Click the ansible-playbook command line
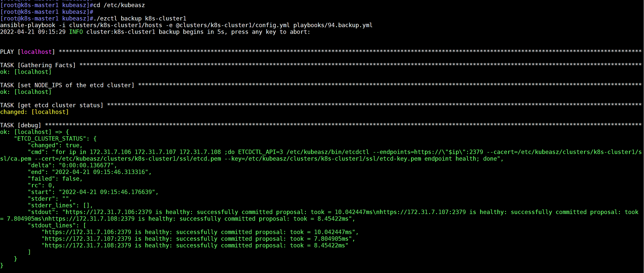This screenshot has width=644, height=273. tap(186, 25)
